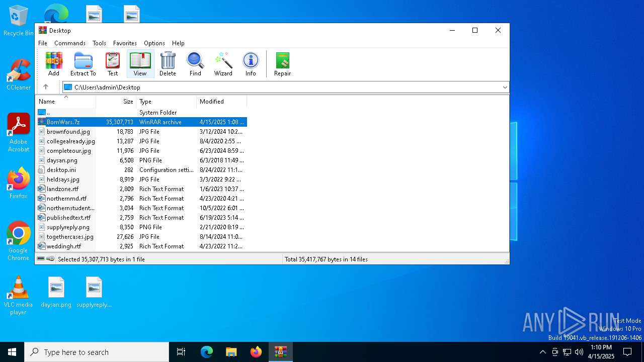Click the Test archive icon
Viewport: 644px width, 362px height.
click(x=113, y=64)
